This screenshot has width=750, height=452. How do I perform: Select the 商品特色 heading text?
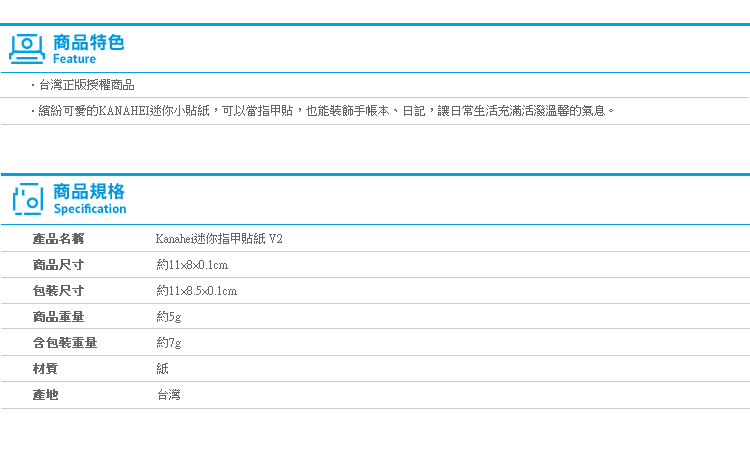[x=88, y=43]
